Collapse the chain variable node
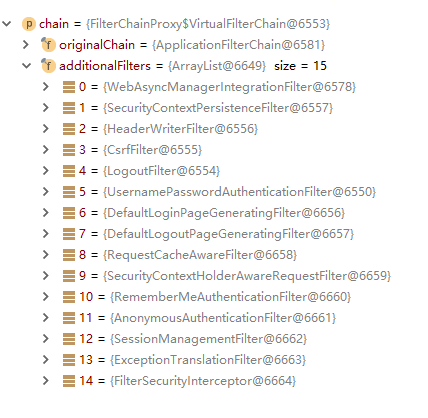This screenshot has height=418, width=428. [x=7, y=24]
